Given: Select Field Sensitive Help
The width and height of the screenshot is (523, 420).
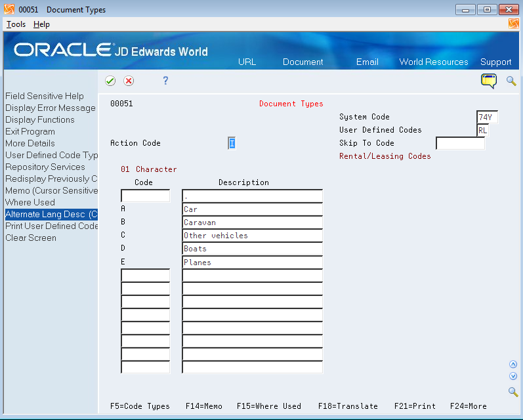Looking at the screenshot, I should [x=45, y=96].
